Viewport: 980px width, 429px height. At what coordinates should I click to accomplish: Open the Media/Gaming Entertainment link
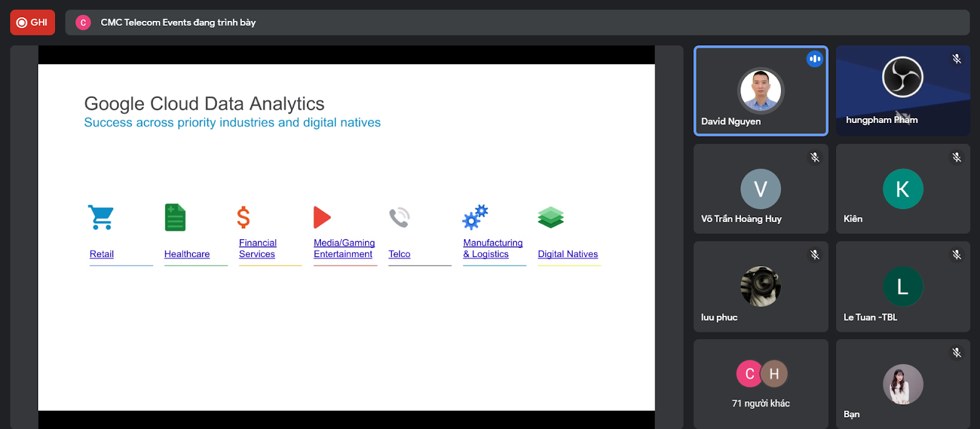pos(344,248)
